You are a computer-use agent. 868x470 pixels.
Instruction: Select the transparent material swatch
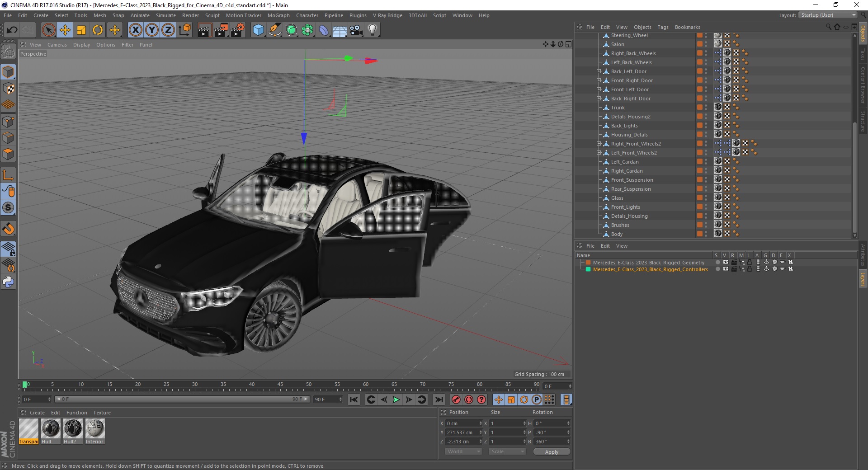(x=28, y=431)
